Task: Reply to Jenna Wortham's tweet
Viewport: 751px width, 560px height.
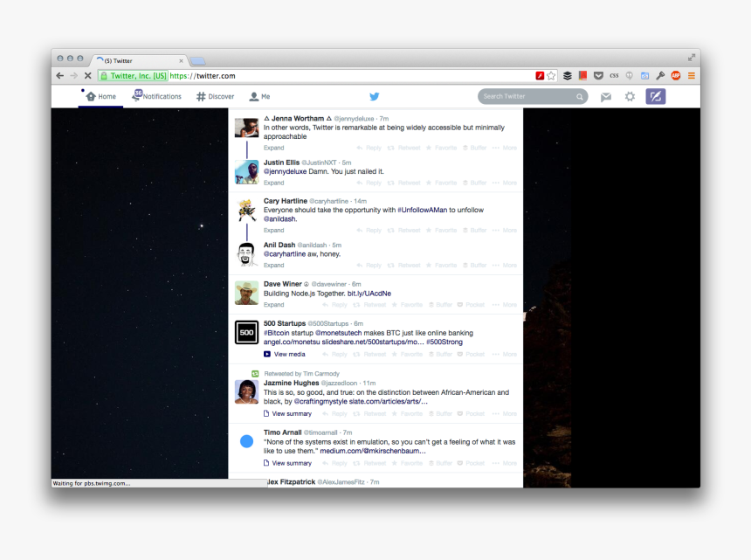Action: click(369, 148)
